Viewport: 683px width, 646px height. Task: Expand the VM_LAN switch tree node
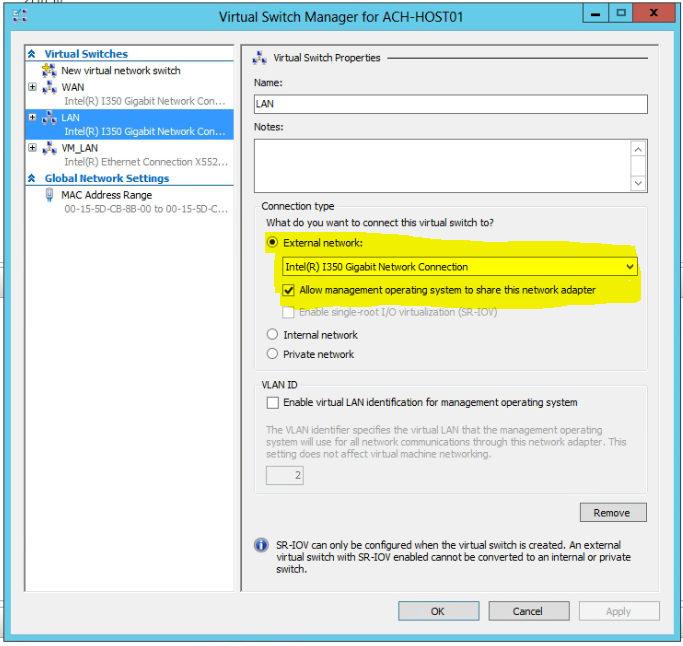[32, 148]
